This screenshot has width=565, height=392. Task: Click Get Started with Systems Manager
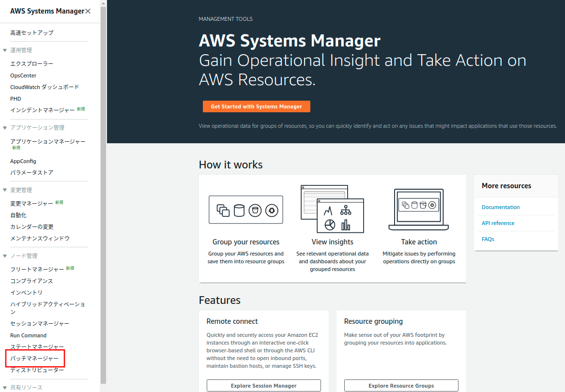(256, 106)
